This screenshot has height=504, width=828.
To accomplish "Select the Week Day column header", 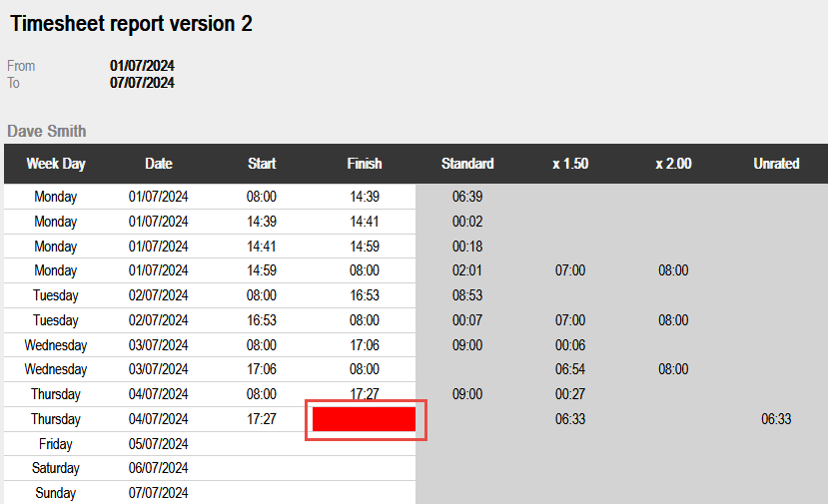I will point(56,164).
